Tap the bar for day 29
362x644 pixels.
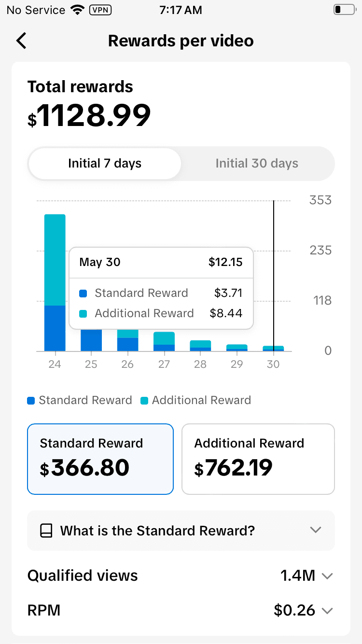point(237,348)
